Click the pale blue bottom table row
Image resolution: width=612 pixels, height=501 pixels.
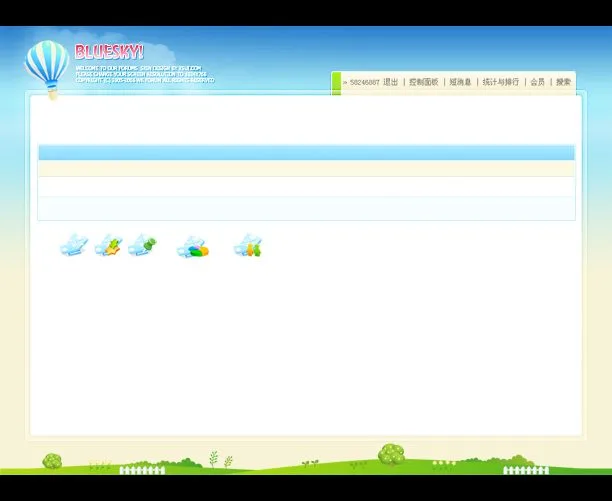tap(306, 208)
